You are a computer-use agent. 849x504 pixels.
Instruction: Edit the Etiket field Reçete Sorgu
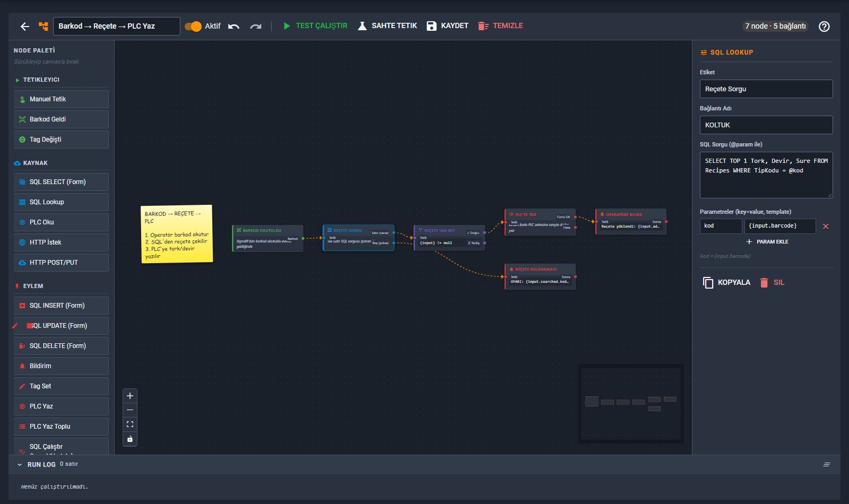(766, 89)
